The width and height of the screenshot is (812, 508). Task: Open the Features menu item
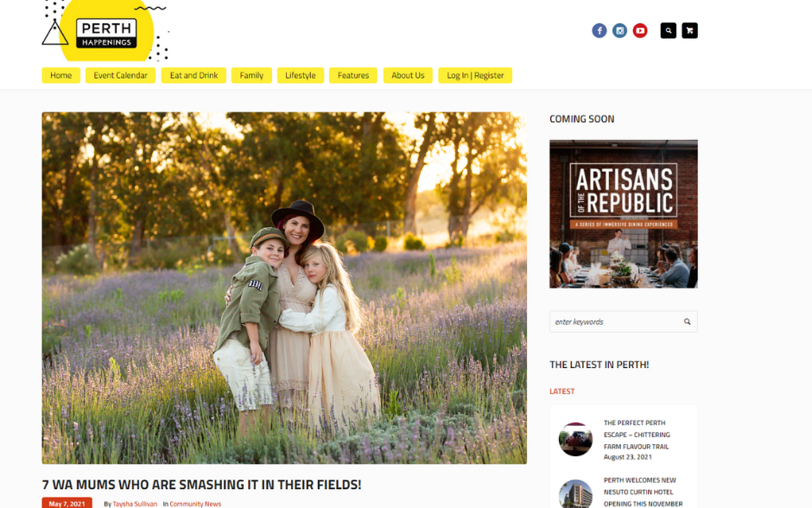tap(353, 75)
